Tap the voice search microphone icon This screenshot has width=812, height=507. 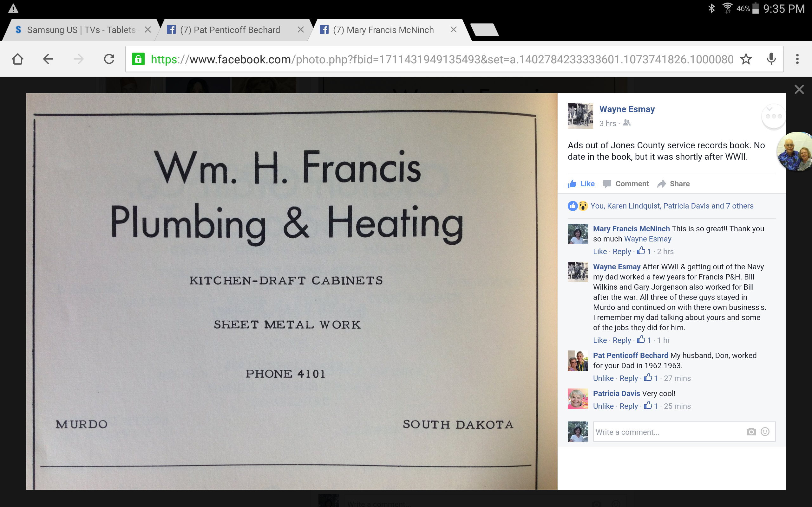click(x=771, y=59)
